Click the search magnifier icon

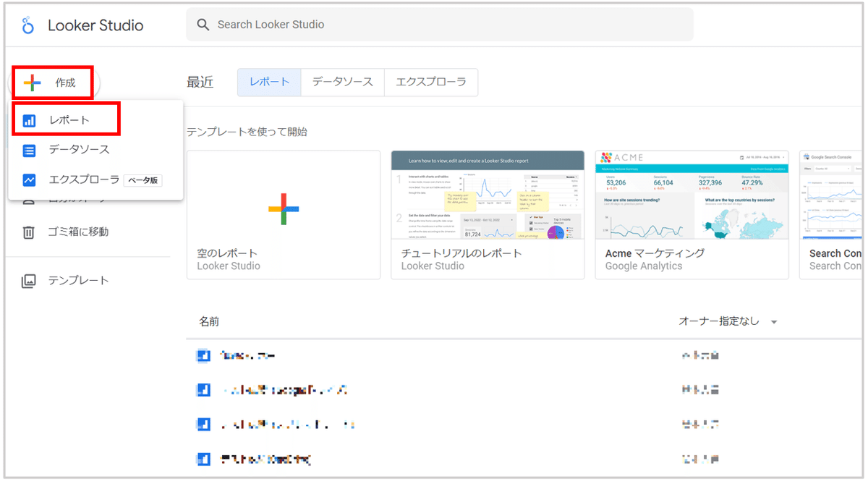[x=203, y=25]
